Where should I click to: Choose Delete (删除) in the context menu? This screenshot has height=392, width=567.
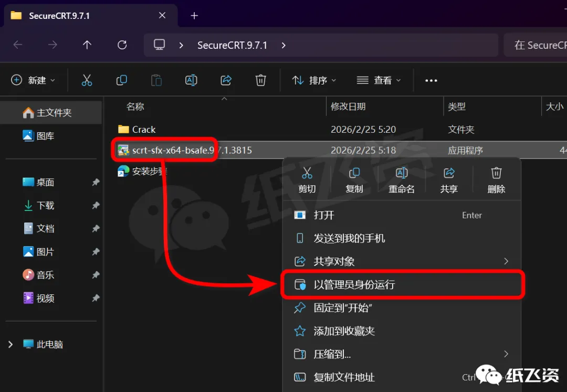(x=496, y=180)
